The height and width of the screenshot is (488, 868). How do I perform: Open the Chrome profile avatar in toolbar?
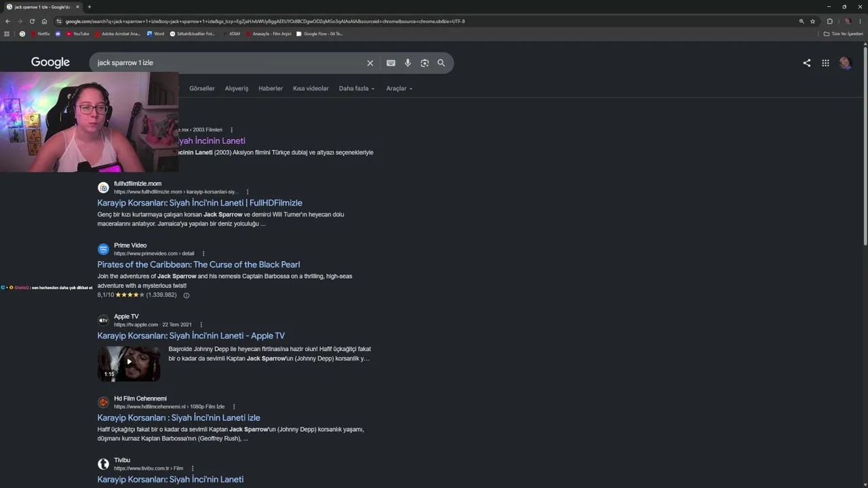tap(847, 21)
